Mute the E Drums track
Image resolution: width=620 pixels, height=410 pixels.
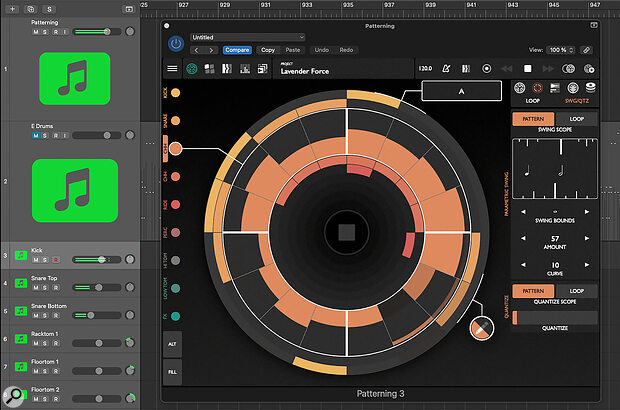[35, 136]
